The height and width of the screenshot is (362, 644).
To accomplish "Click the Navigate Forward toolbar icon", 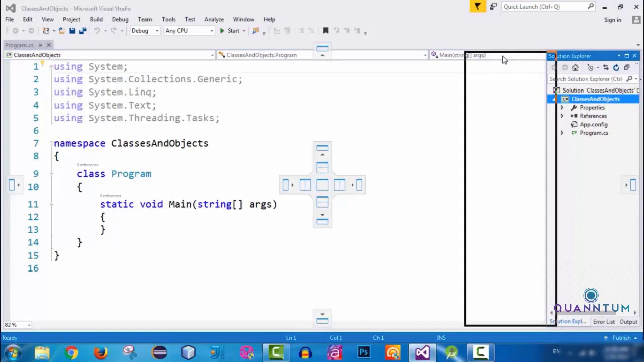I will [x=31, y=31].
